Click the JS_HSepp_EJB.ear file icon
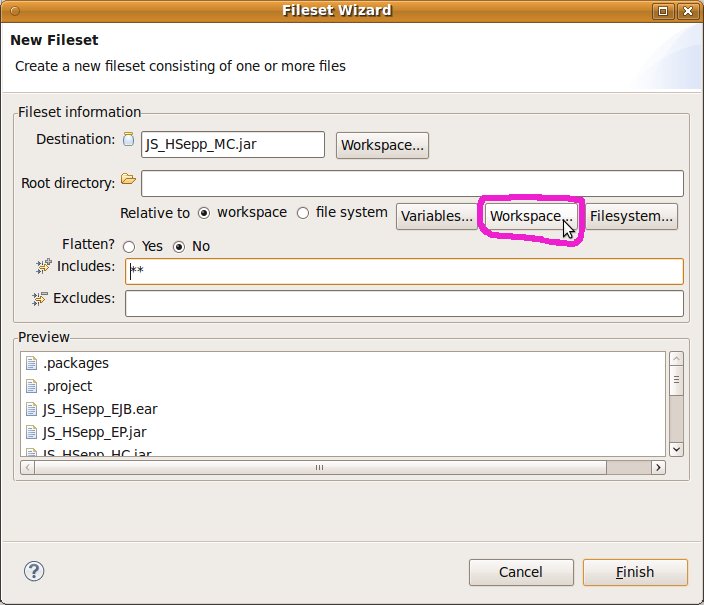 pyautogui.click(x=31, y=409)
